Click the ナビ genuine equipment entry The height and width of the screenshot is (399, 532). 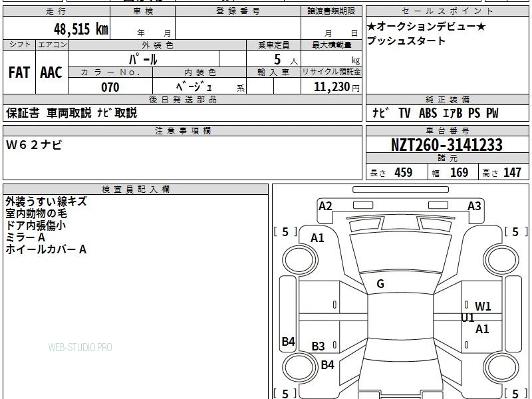pyautogui.click(x=380, y=112)
